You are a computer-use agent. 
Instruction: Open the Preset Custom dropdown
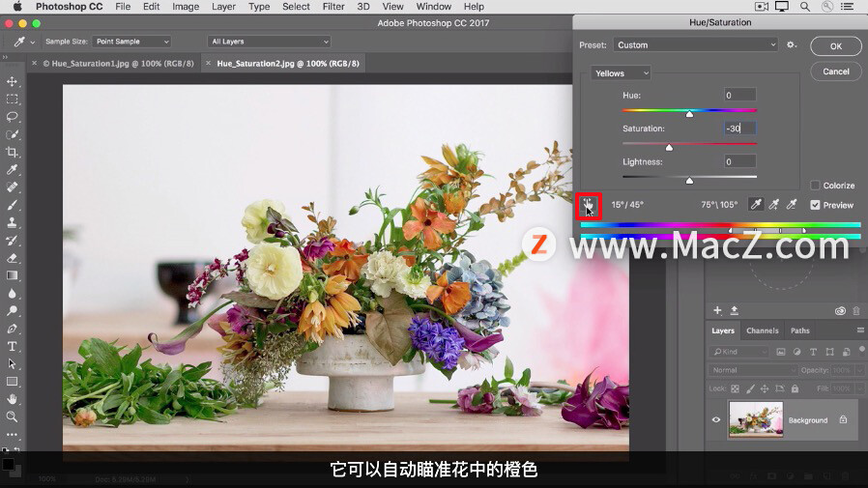click(x=695, y=44)
